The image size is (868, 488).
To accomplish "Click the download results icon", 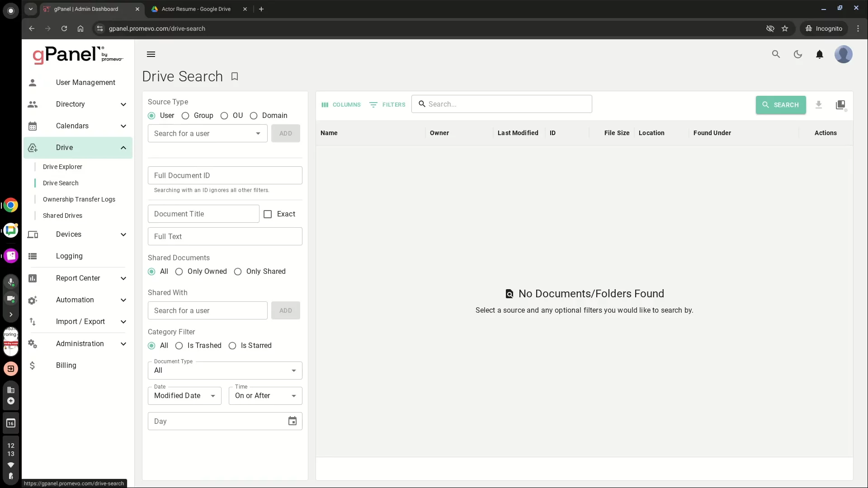I will pos(818,105).
